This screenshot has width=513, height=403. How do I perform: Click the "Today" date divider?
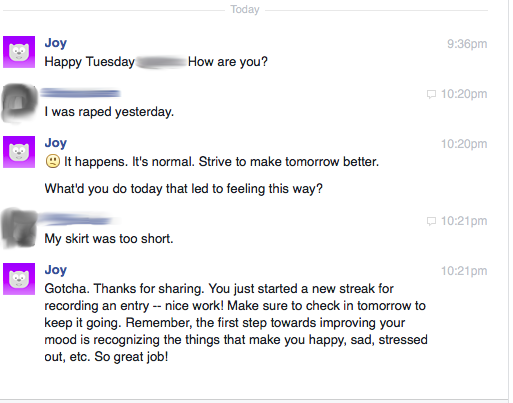click(245, 9)
